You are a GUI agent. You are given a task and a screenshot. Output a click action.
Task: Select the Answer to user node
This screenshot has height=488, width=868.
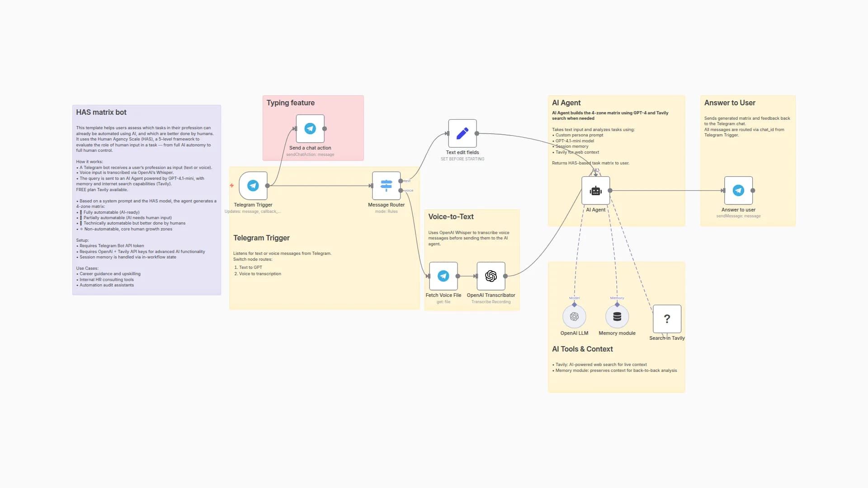click(x=738, y=190)
